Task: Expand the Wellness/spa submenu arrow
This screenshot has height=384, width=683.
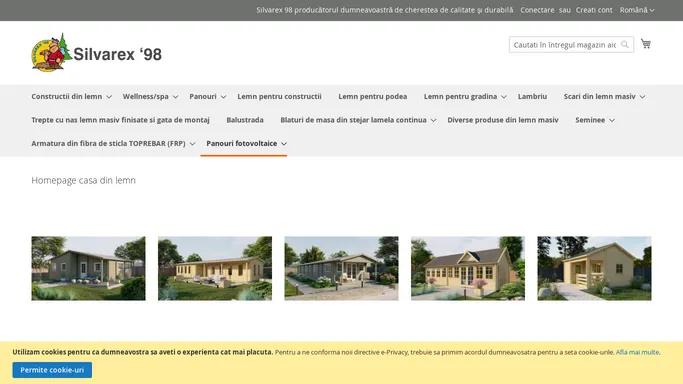Action: [175, 97]
